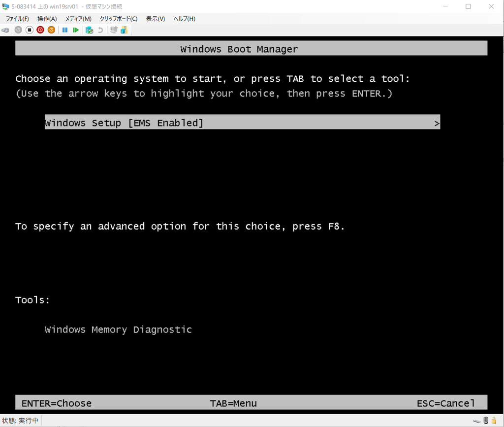504x427 pixels.
Task: Open the クリップボード(C) menu
Action: (x=119, y=19)
